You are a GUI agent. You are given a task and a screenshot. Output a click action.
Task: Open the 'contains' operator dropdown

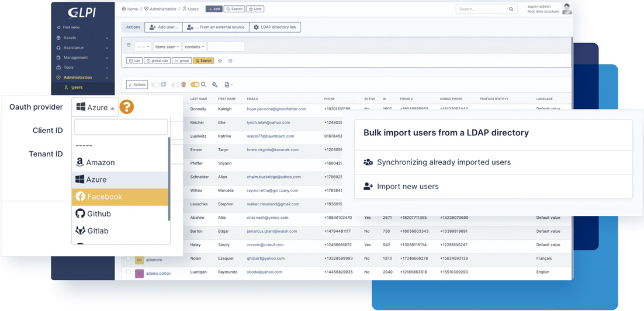(x=194, y=47)
